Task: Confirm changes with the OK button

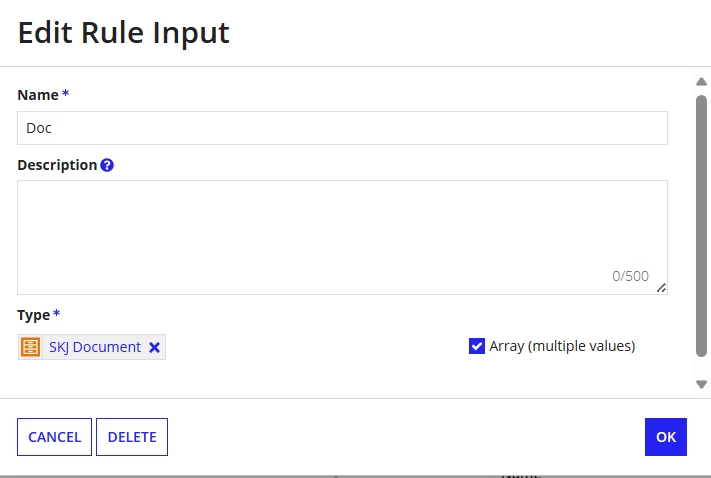Action: [666, 437]
